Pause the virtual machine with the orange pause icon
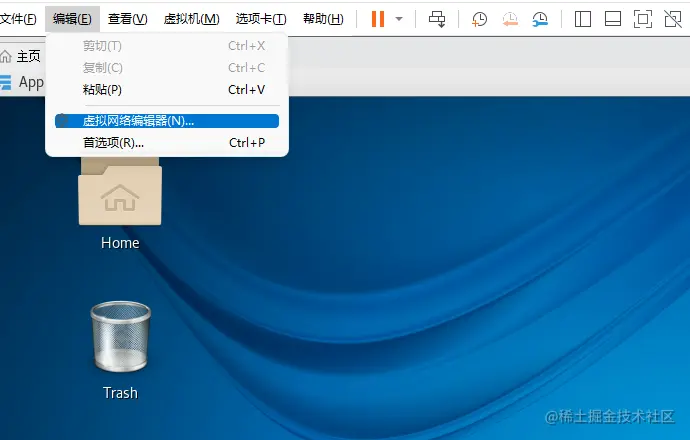Image resolution: width=690 pixels, height=440 pixels. point(378,19)
